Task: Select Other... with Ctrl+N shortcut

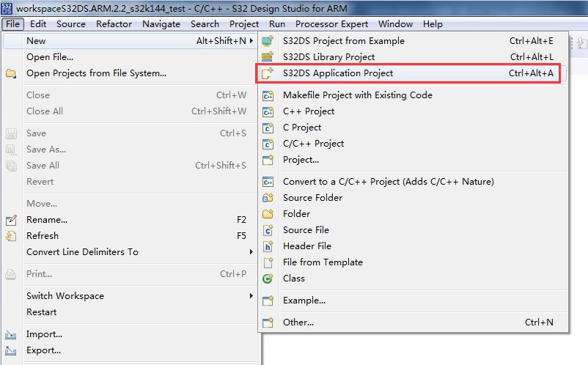Action: (412, 322)
